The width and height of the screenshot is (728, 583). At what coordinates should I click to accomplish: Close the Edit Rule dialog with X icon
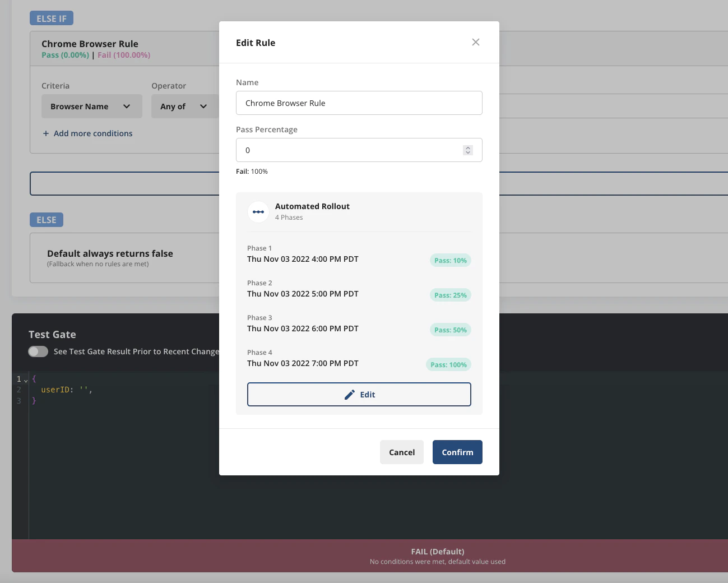point(476,42)
